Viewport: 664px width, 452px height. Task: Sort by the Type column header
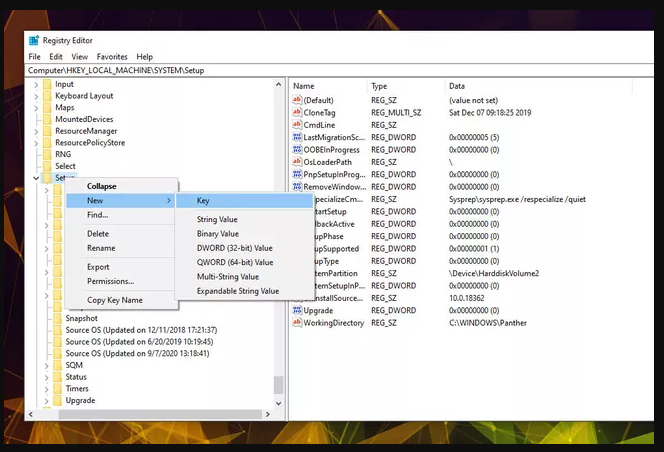(x=406, y=86)
